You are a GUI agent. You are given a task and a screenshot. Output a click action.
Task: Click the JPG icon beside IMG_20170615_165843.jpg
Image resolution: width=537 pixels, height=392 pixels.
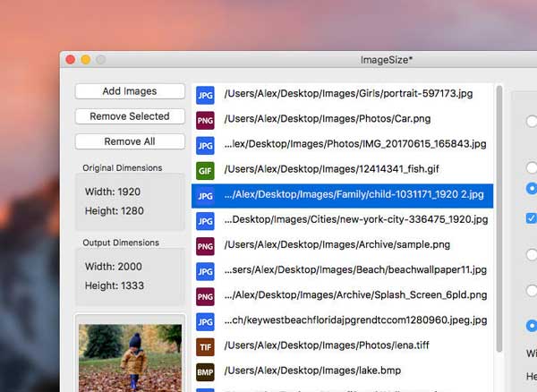click(205, 146)
